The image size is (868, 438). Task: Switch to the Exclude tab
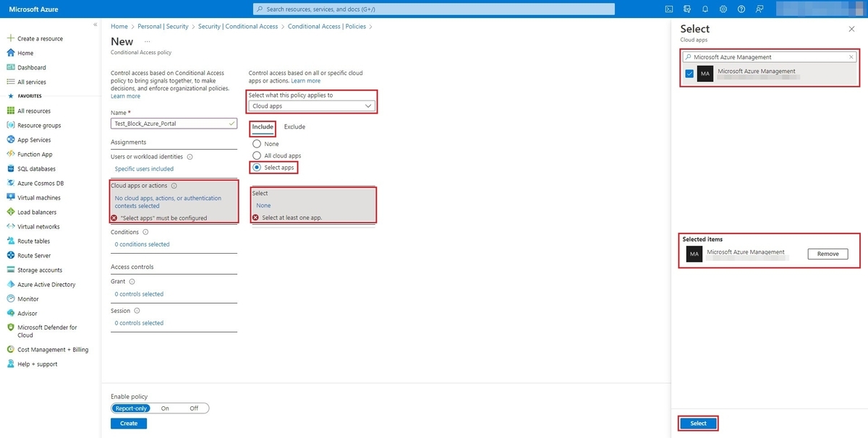coord(294,126)
